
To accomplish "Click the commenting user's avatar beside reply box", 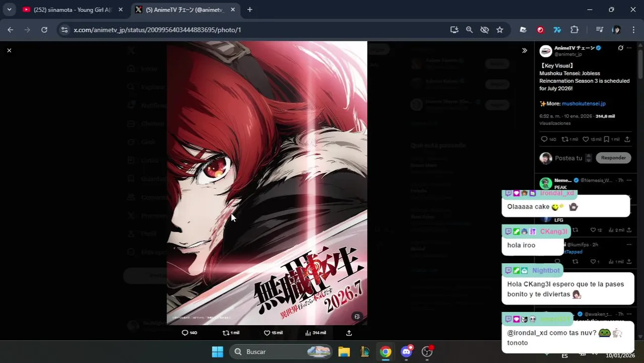I will tap(546, 158).
